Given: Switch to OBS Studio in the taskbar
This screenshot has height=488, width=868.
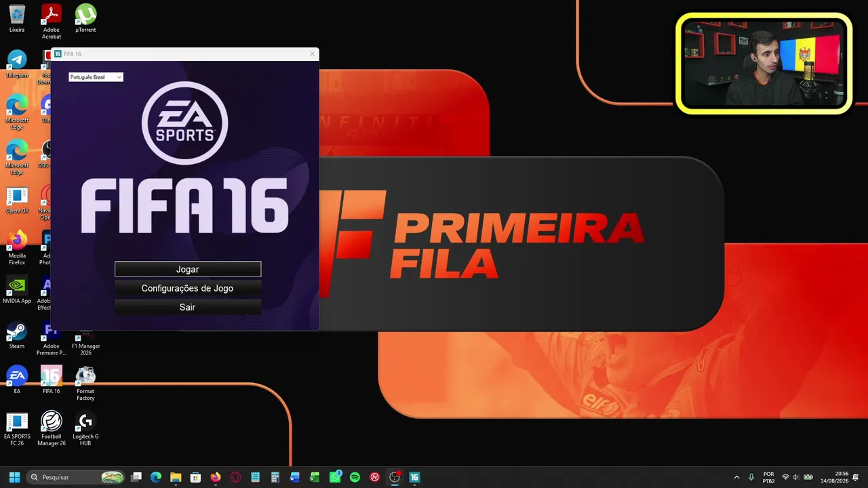Looking at the screenshot, I should click(395, 477).
